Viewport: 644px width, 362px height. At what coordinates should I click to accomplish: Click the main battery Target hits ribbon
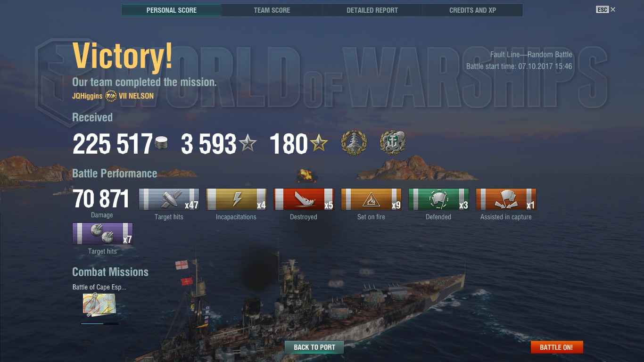169,199
